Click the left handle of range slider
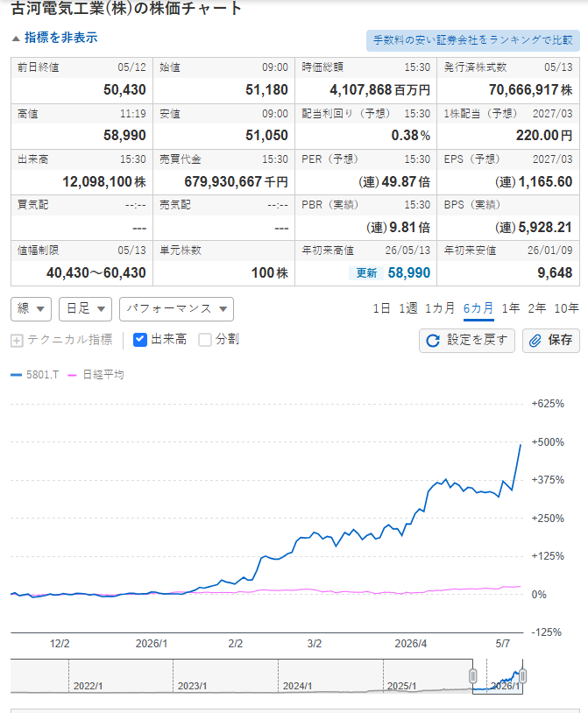This screenshot has width=588, height=713. click(473, 676)
